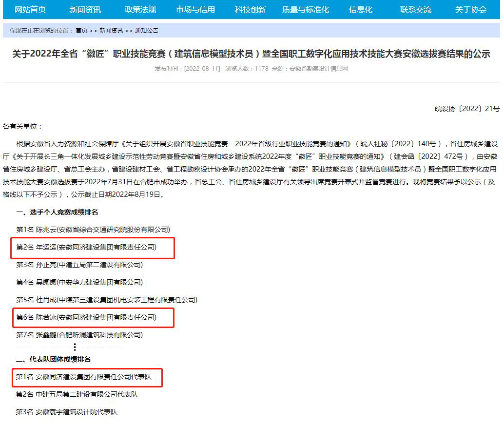Select the boxed 第6名 陈若冰 entry

93,317
